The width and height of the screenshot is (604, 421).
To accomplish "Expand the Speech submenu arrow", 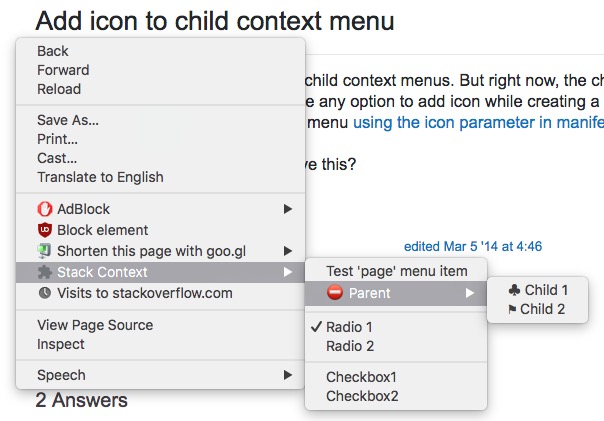I will 288,375.
